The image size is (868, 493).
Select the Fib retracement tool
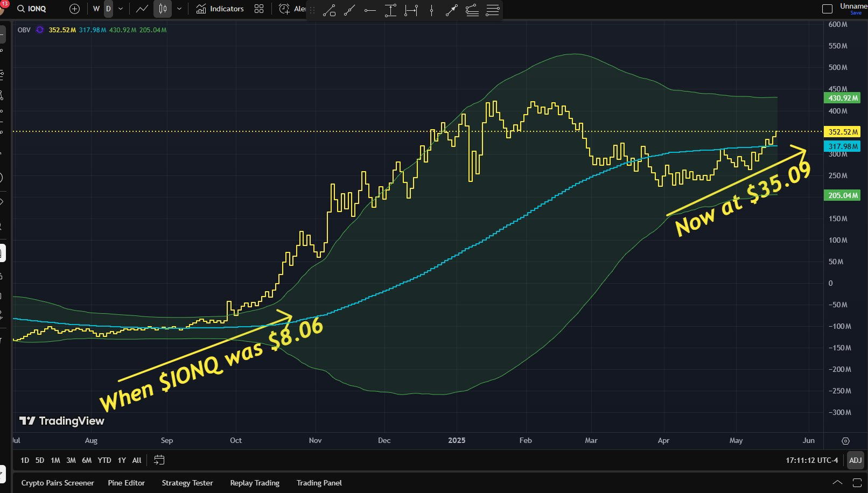point(472,10)
